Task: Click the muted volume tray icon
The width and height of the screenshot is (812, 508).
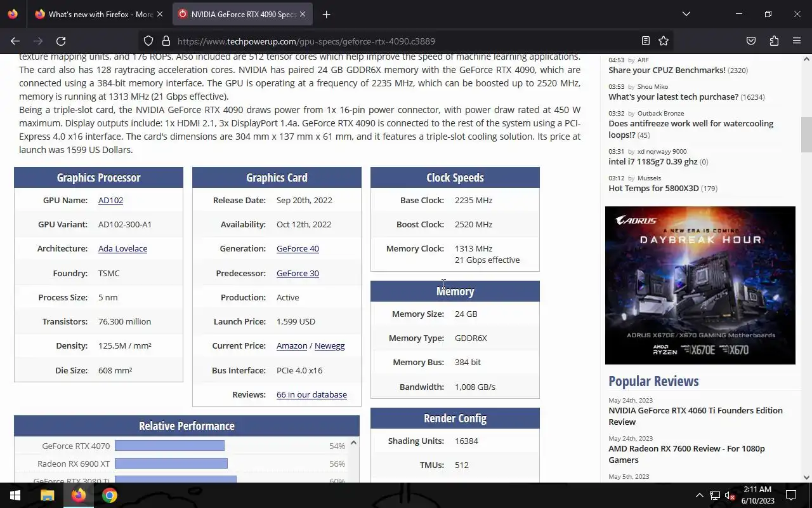Action: [x=730, y=495]
